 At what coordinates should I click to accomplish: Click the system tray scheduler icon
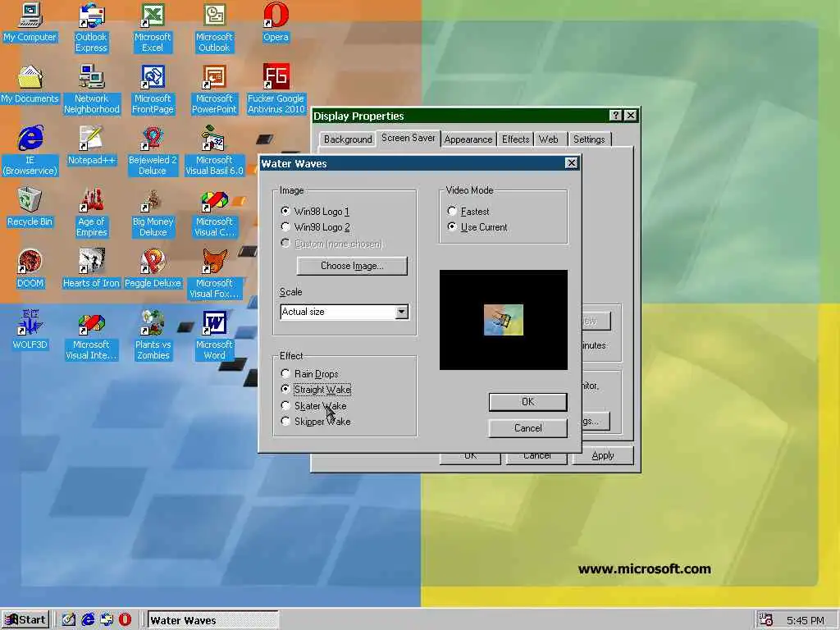coord(766,620)
